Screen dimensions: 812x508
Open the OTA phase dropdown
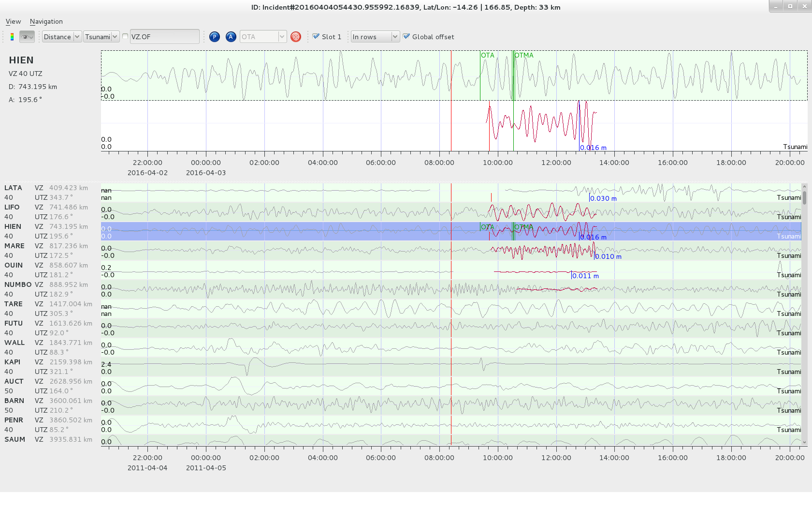coord(263,37)
